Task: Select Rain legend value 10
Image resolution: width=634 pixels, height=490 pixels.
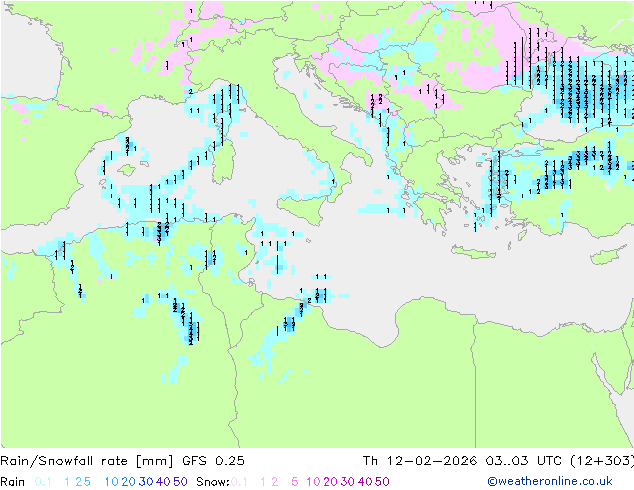Action: [111, 482]
